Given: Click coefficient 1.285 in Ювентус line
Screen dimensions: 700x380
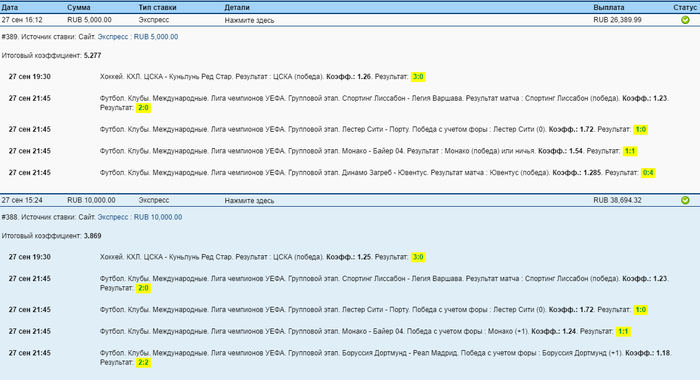Looking at the screenshot, I should (x=592, y=173).
